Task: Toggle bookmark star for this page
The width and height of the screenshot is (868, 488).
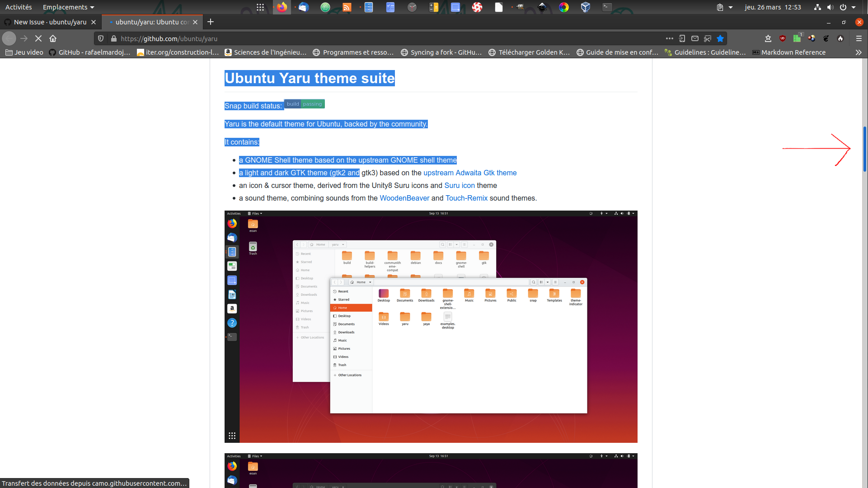Action: (x=720, y=39)
